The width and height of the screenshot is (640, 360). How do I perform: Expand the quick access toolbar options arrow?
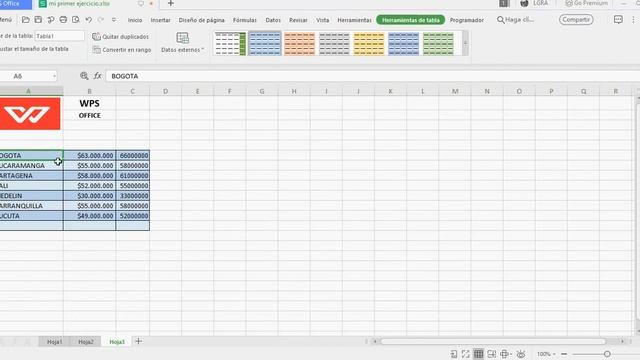[x=114, y=20]
